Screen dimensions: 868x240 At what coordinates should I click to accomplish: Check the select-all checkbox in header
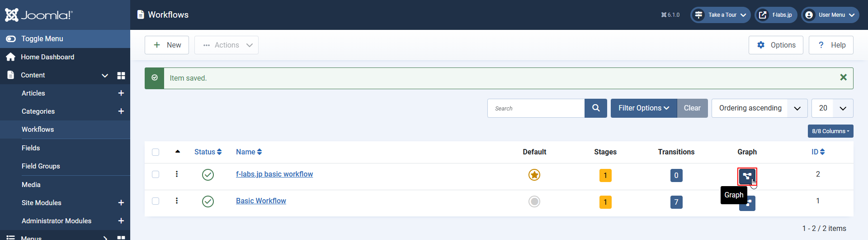(156, 152)
